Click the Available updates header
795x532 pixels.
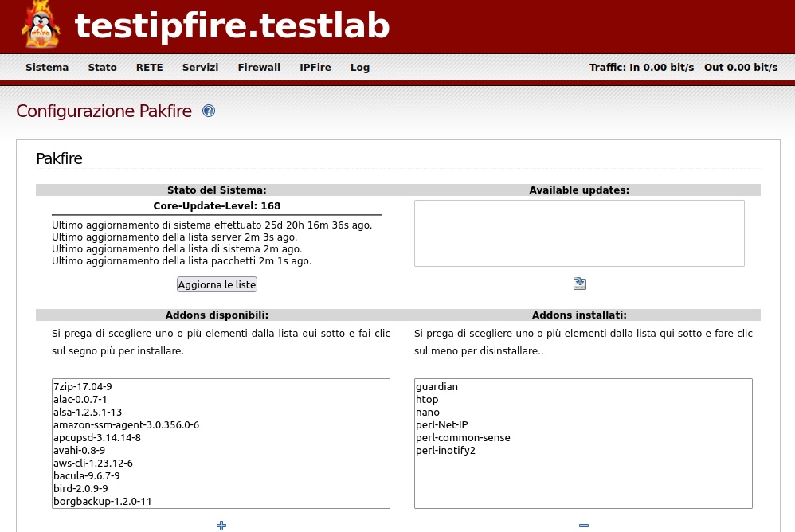click(x=579, y=190)
